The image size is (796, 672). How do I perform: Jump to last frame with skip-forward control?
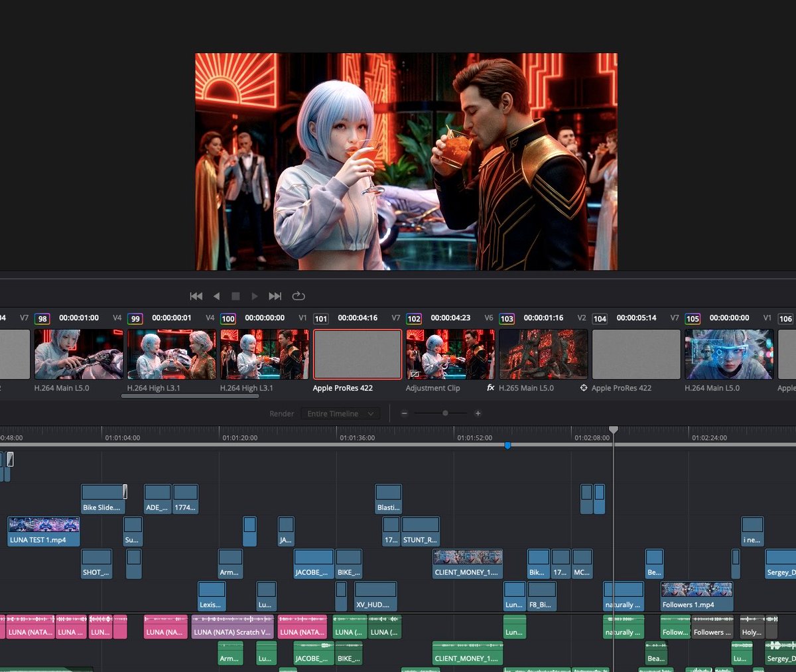point(275,296)
